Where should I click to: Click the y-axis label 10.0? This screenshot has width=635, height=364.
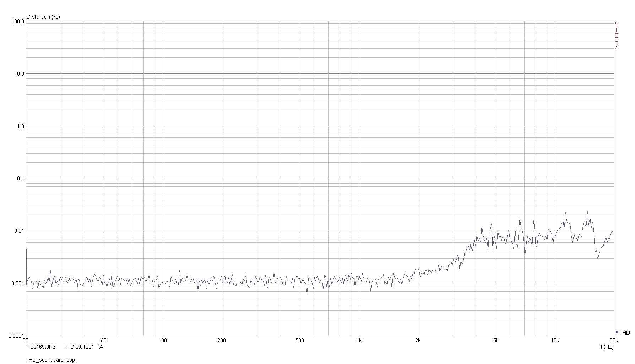[19, 74]
